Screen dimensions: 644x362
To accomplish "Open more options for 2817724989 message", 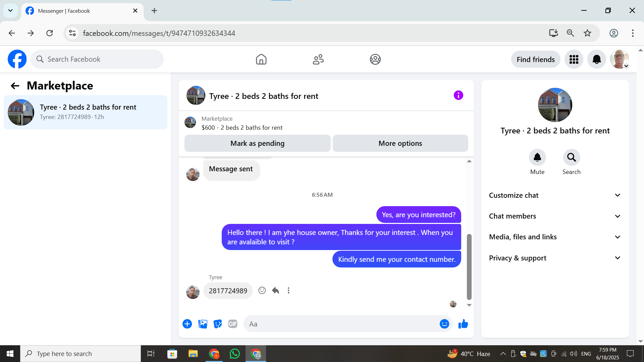I will [288, 290].
